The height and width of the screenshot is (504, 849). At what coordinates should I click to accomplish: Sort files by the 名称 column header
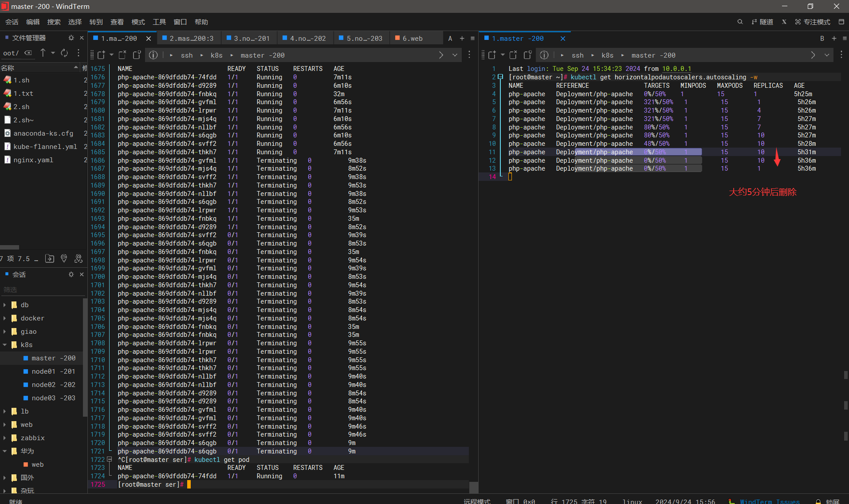pyautogui.click(x=39, y=68)
